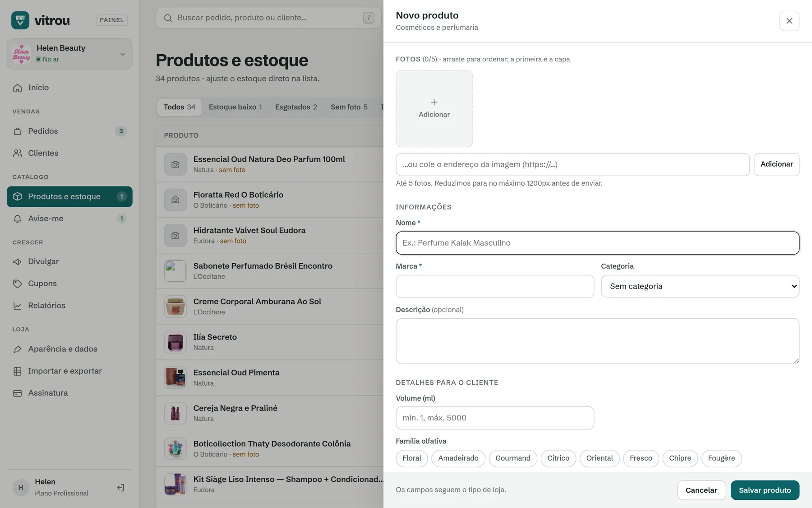Image resolution: width=812 pixels, height=508 pixels.
Task: Select the Oriental olfactory family chip
Action: point(600,458)
